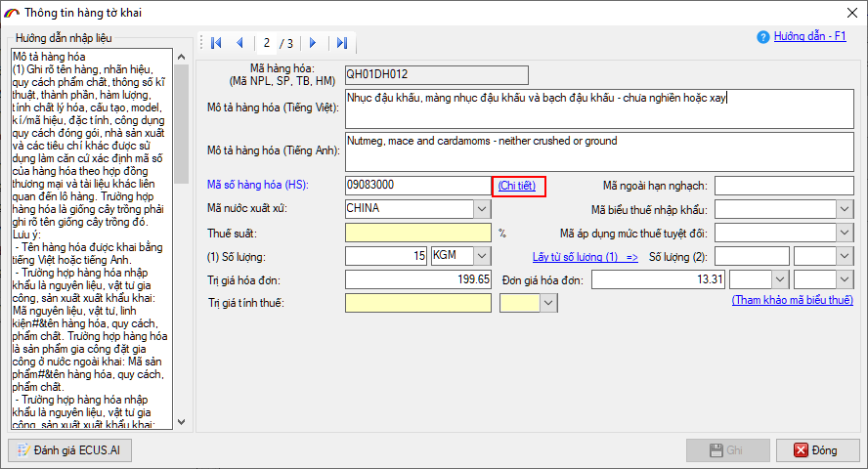Click Mã ngoài hạn ngạch input field
This screenshot has height=469, width=868.
click(784, 186)
